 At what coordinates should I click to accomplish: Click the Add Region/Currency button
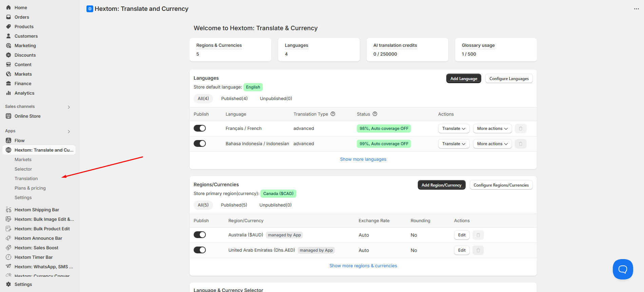[x=442, y=185]
